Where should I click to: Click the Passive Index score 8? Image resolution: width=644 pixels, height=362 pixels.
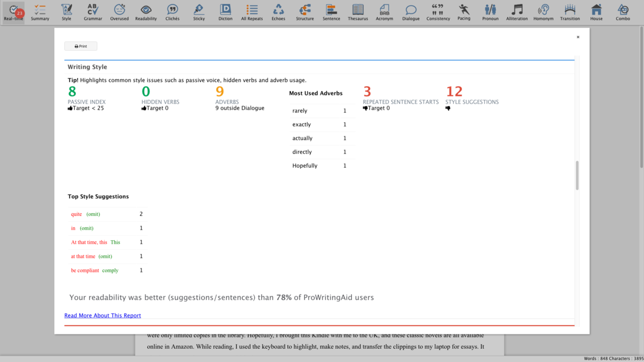(72, 91)
